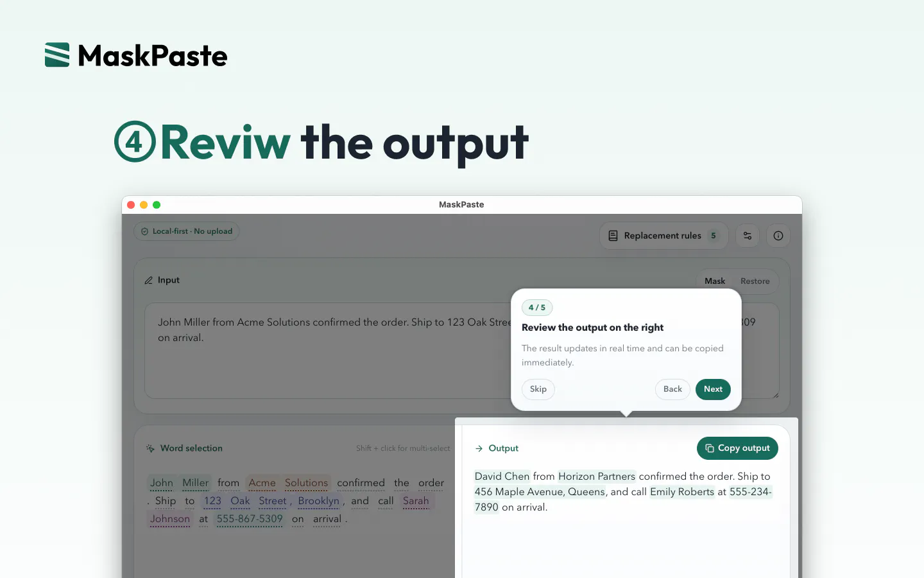The image size is (924, 578).
Task: Close the MaskPaste window with the red button
Action: (131, 205)
